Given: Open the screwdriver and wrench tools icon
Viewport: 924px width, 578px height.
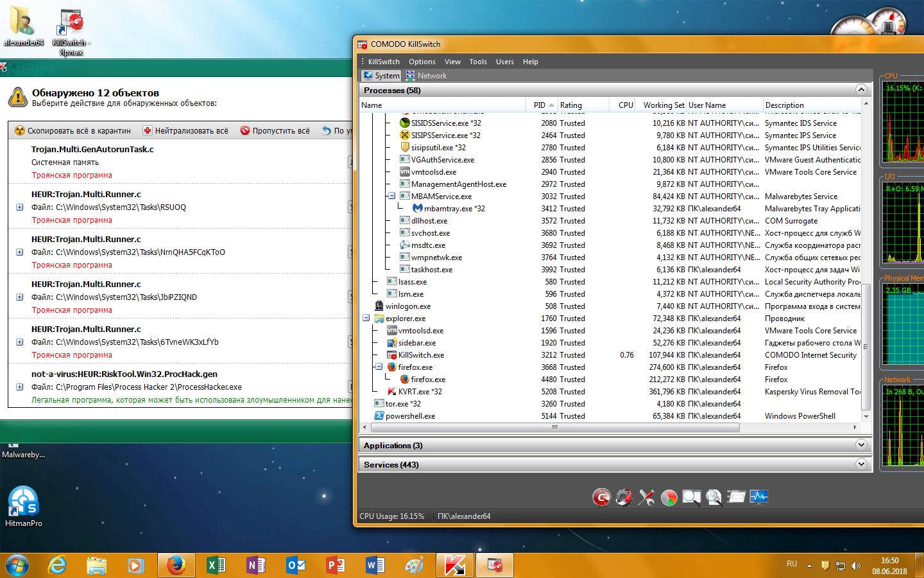Looking at the screenshot, I should [646, 497].
